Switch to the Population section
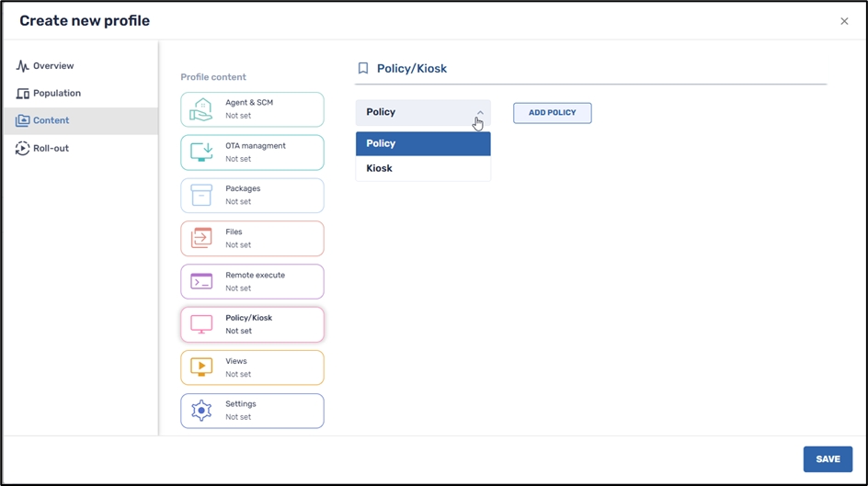Screen dimensions: 868x486 pos(57,94)
